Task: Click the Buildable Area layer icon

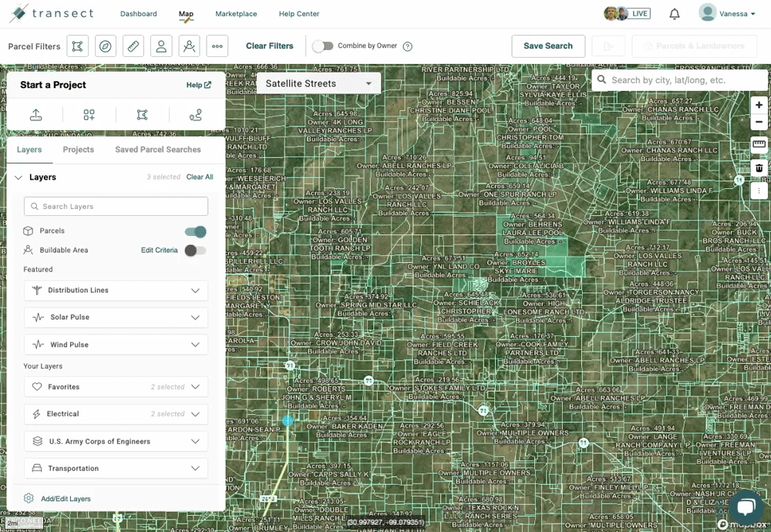Action: pos(28,250)
